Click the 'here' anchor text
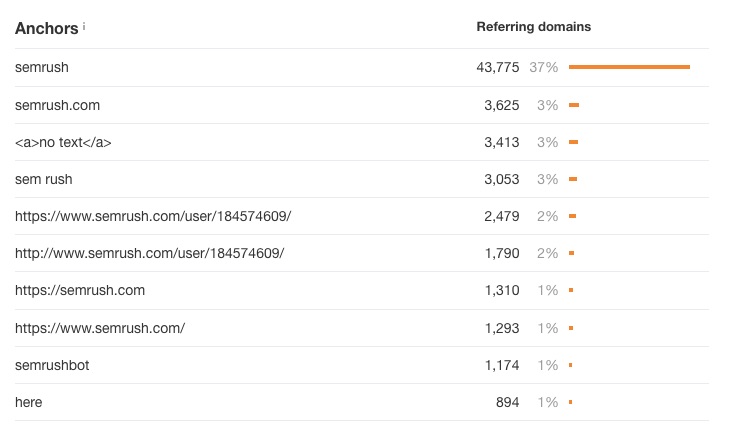The image size is (729, 425). [x=28, y=402]
